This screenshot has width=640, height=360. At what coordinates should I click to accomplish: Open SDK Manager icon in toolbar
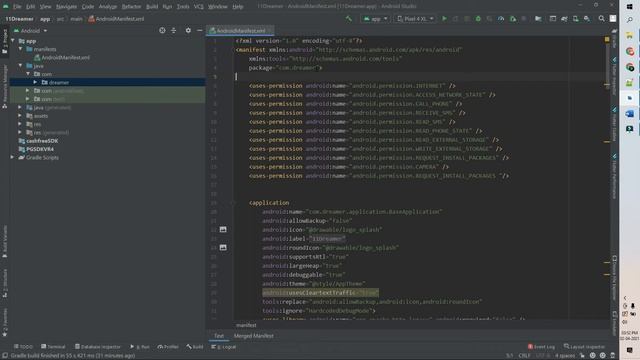587,19
